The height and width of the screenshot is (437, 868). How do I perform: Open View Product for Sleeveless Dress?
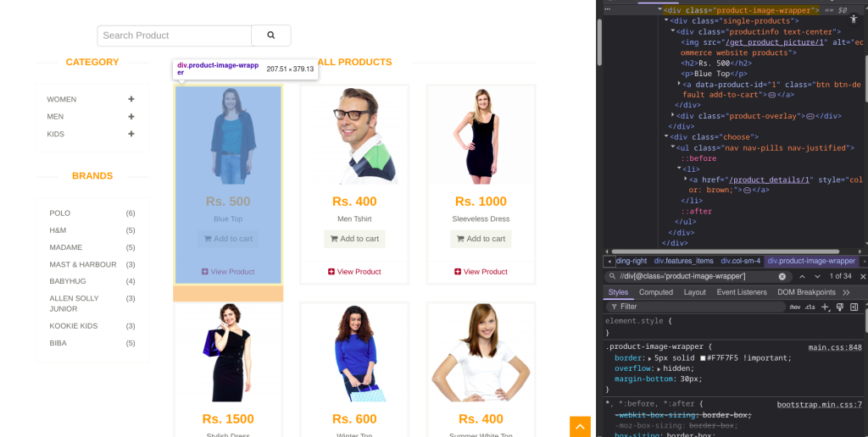coord(481,272)
